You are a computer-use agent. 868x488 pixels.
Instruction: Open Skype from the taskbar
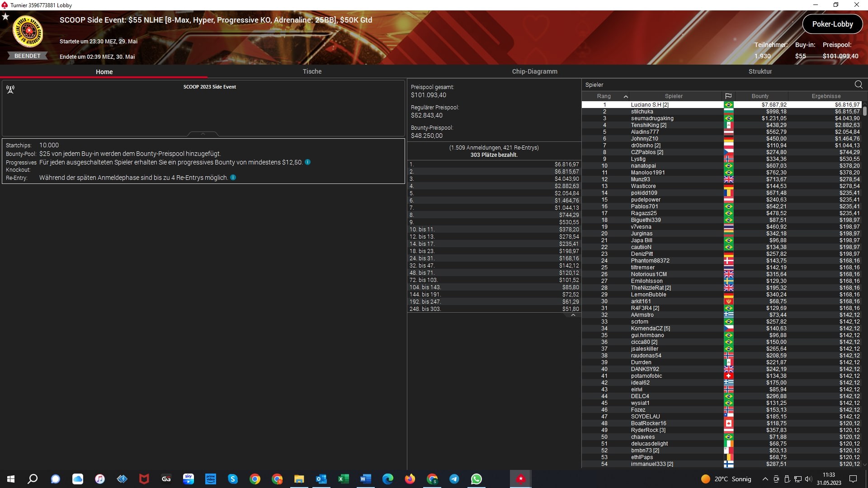[233, 479]
